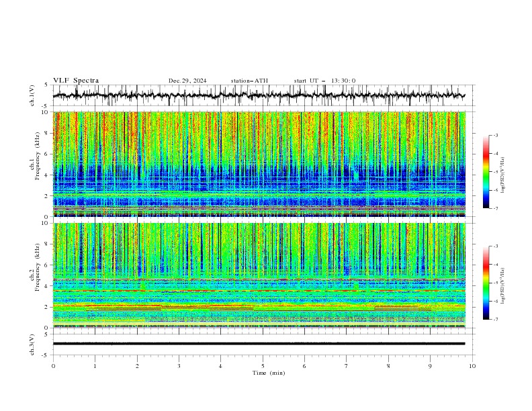Click the '-5' tick on ch.1 colorbar
Viewport: 532px width, 411px height.
click(496, 172)
